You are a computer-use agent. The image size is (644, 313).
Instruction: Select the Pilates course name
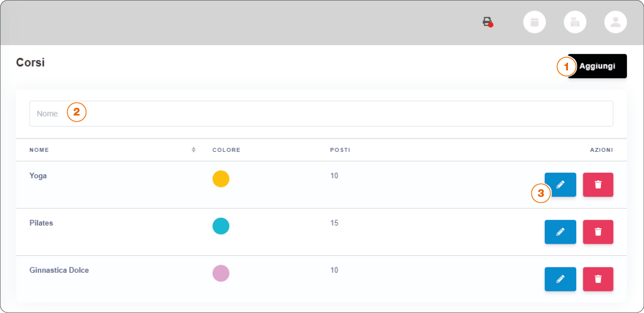point(41,223)
